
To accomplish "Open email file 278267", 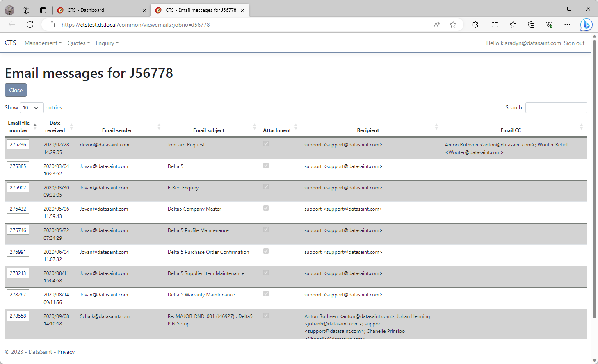I will point(18,294).
